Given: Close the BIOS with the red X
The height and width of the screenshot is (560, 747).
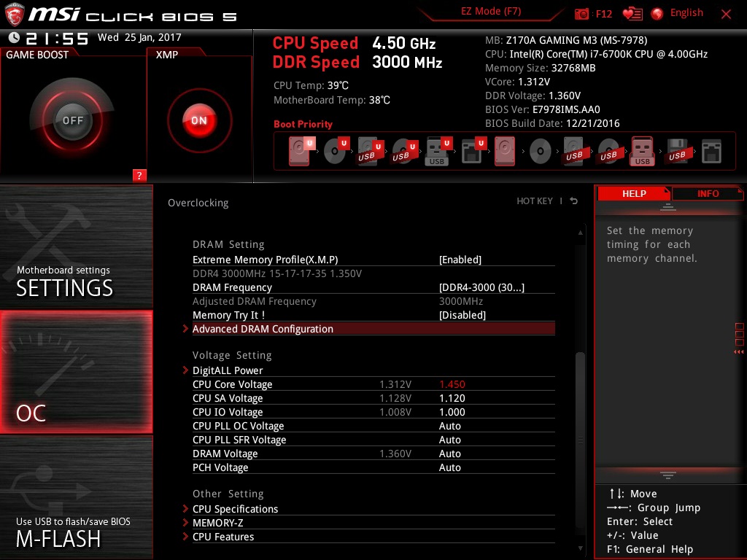Looking at the screenshot, I should (x=726, y=15).
